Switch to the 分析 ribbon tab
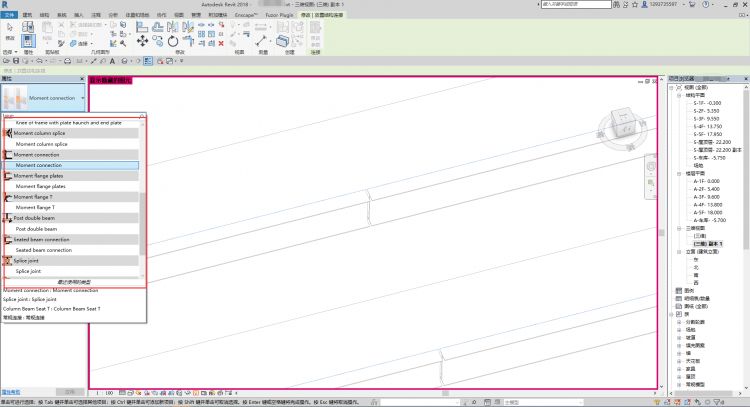The height and width of the screenshot is (407, 750). pyautogui.click(x=113, y=15)
